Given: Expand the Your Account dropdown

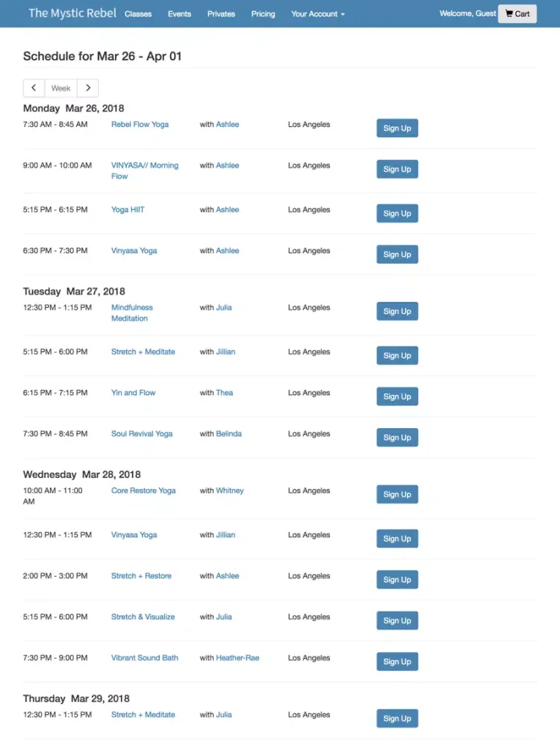Looking at the screenshot, I should 318,14.
